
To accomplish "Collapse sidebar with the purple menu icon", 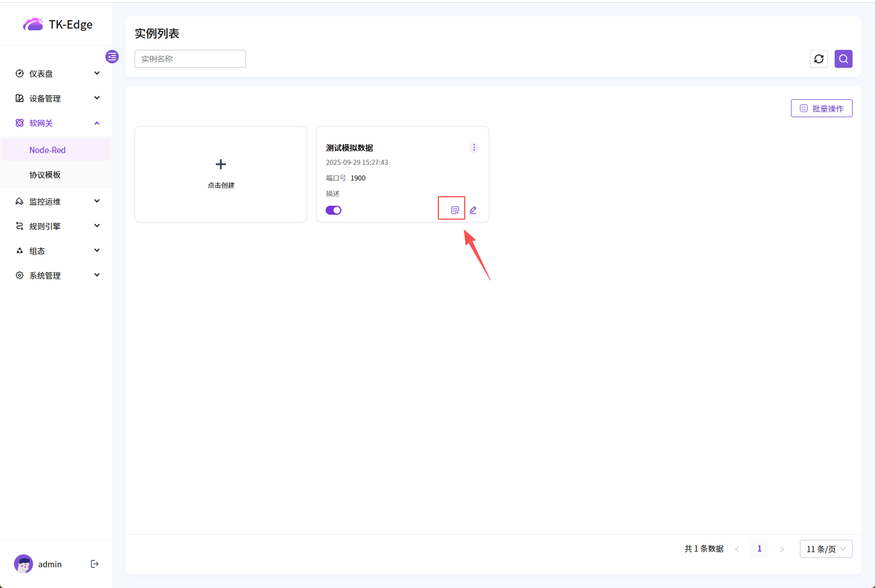I will [x=112, y=57].
